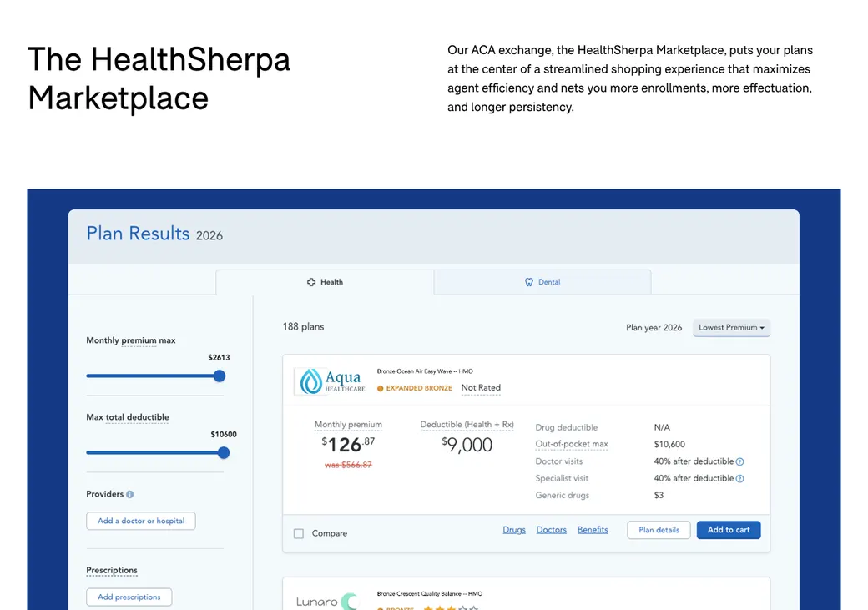
Task: Click the Plan details button
Action: [659, 530]
